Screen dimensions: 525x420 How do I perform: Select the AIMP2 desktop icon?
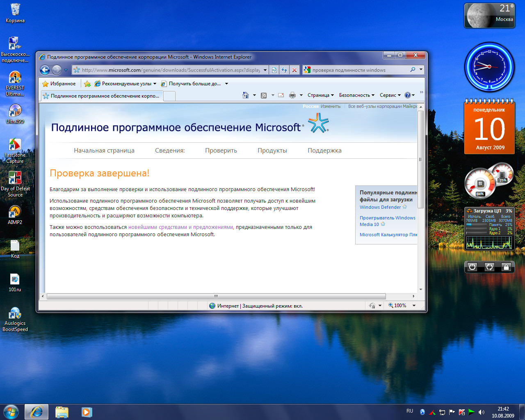pos(15,215)
